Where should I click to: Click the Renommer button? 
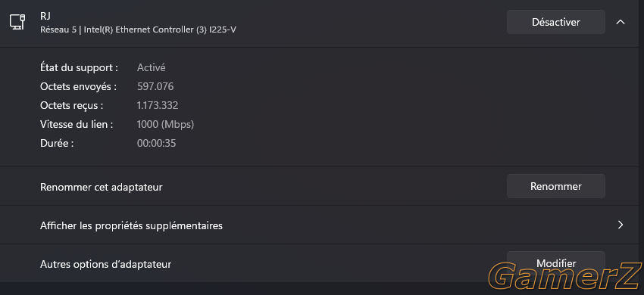(555, 186)
